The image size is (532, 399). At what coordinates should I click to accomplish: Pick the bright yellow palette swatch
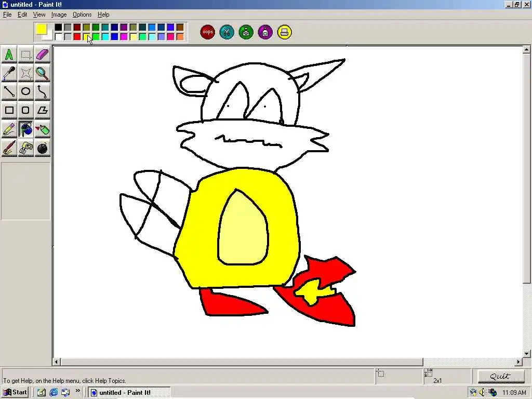87,36
